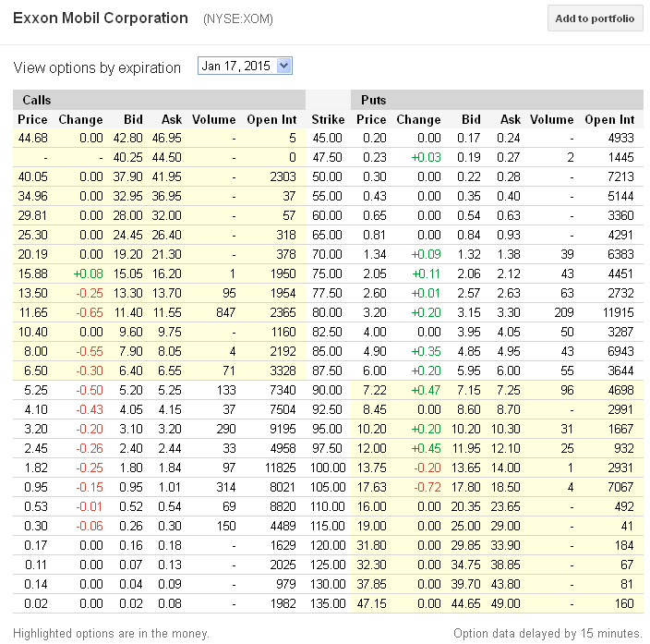Open the Jan 17, 2015 expiration dropdown
650x644 pixels.
tap(245, 66)
